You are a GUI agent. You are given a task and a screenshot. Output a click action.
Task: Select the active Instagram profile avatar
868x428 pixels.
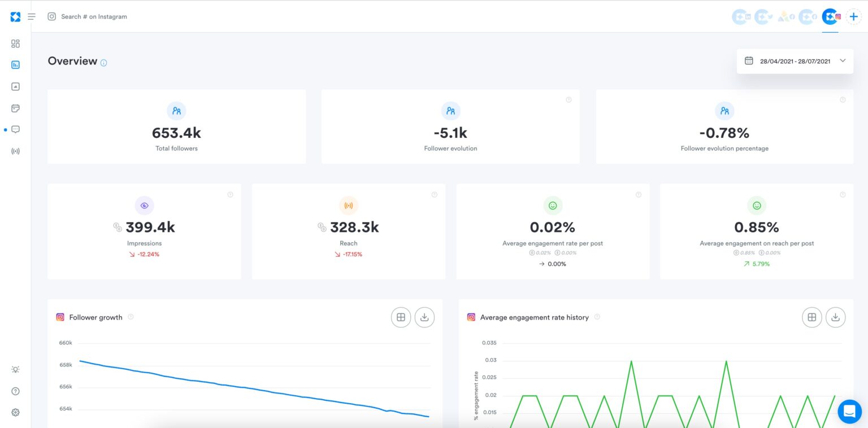click(x=829, y=16)
